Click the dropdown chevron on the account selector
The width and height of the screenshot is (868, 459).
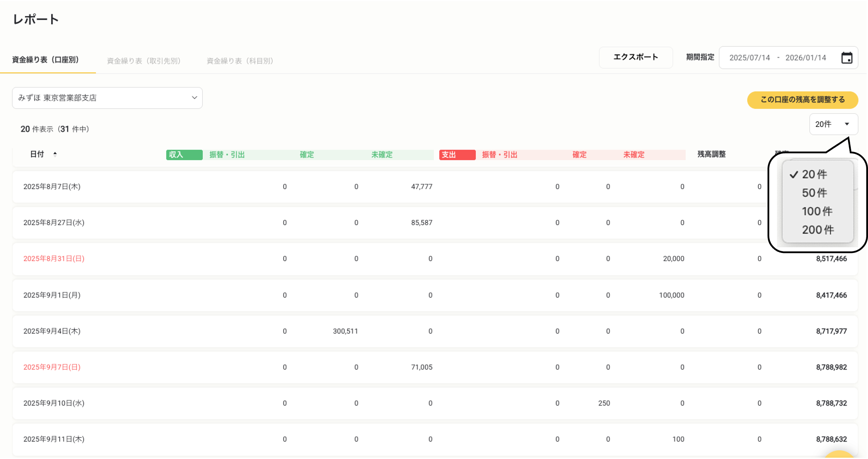coord(195,98)
